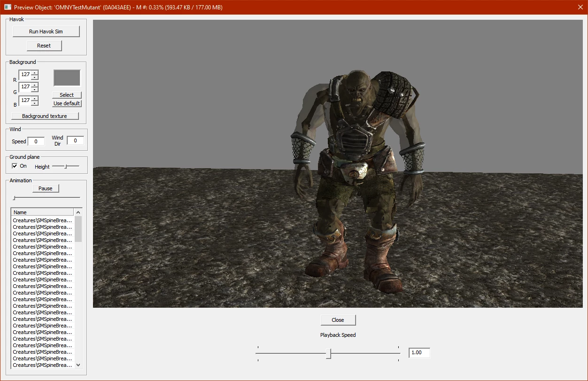This screenshot has width=588, height=381.
Task: Click the animation list scroll down arrow
Action: click(78, 365)
